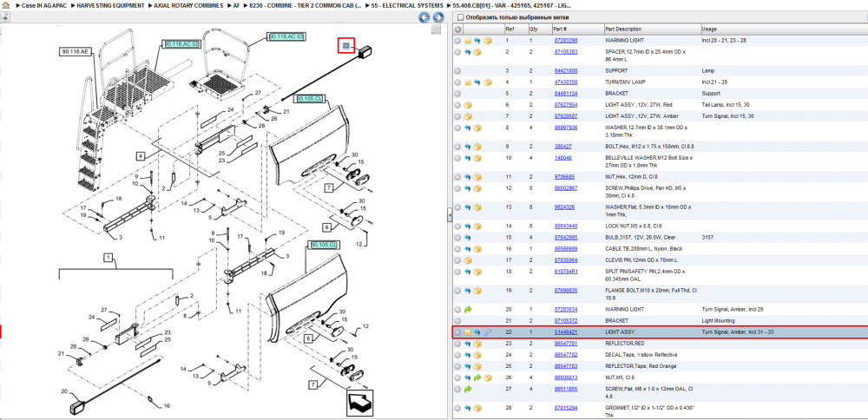The width and height of the screenshot is (868, 420).
Task: Open note icon for WARNING LIGHT 87283298
Action: click(468, 41)
